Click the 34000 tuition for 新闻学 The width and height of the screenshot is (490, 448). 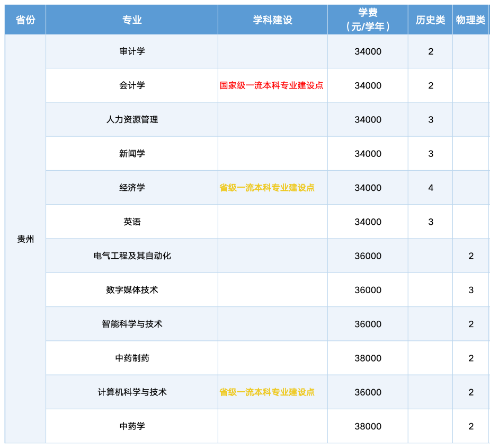tap(368, 154)
